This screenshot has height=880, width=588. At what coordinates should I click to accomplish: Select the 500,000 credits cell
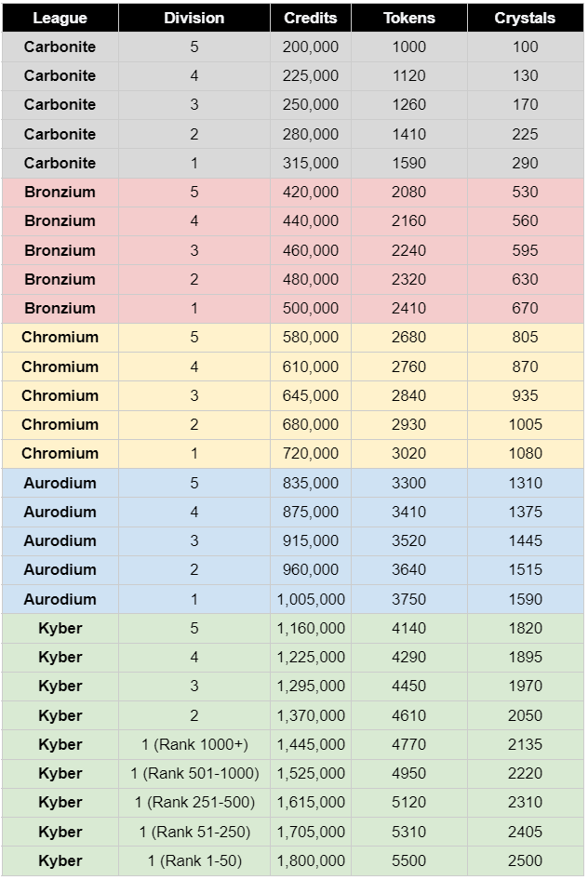coord(311,308)
